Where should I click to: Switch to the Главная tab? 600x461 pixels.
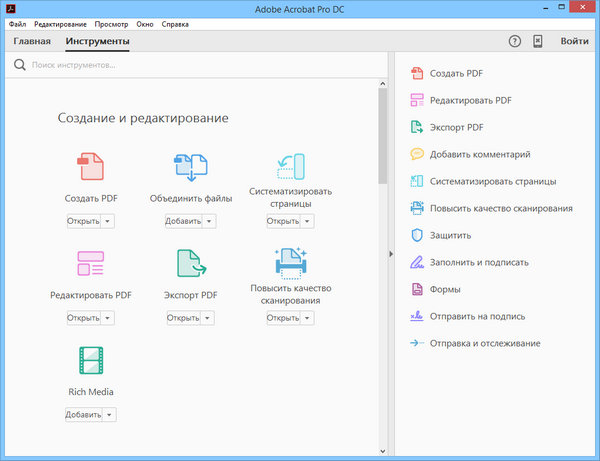point(32,42)
